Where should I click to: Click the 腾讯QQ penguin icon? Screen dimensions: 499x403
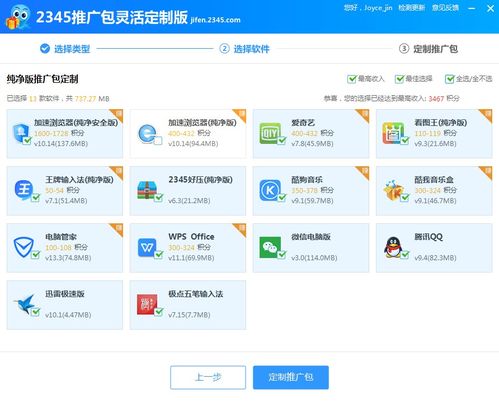(393, 247)
